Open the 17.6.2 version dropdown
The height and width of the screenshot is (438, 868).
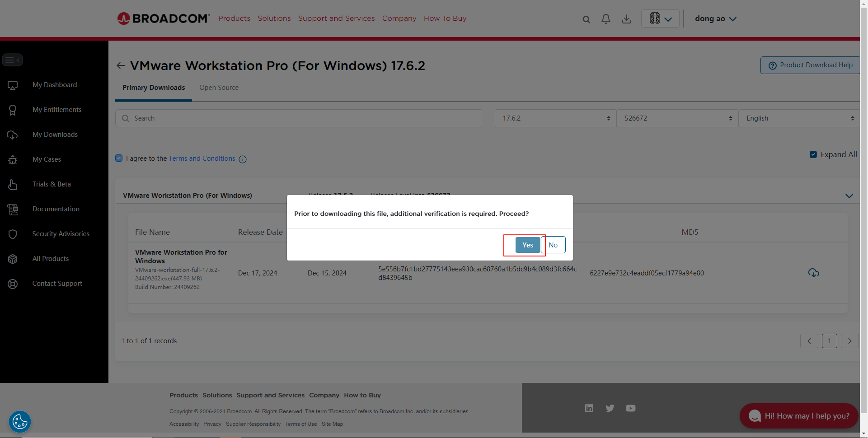555,118
